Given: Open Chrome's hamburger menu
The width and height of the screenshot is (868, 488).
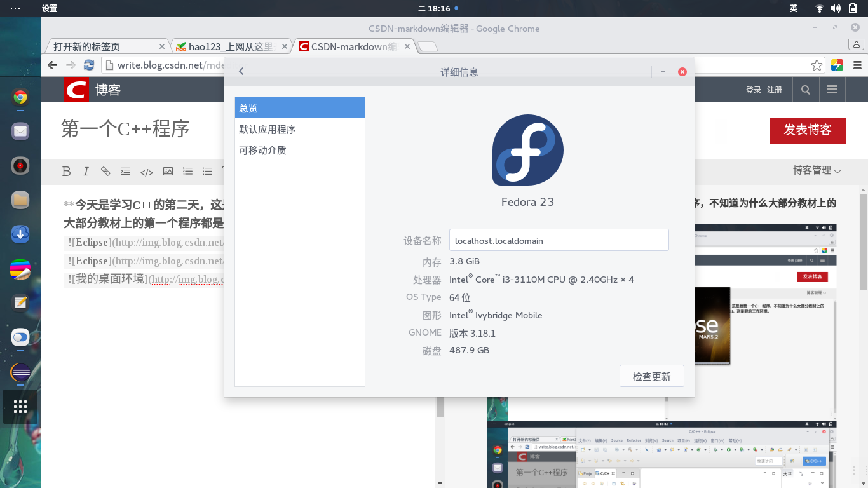Looking at the screenshot, I should tap(857, 65).
